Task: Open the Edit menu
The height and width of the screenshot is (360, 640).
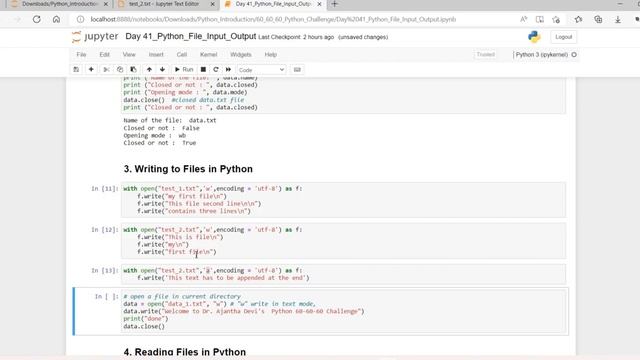Action: (104, 54)
